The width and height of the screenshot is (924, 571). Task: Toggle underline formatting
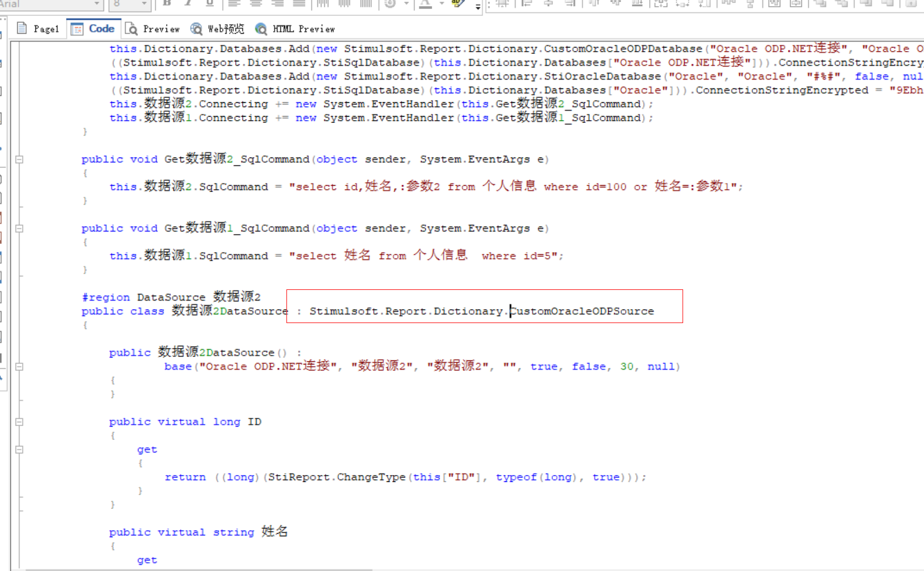point(210,3)
